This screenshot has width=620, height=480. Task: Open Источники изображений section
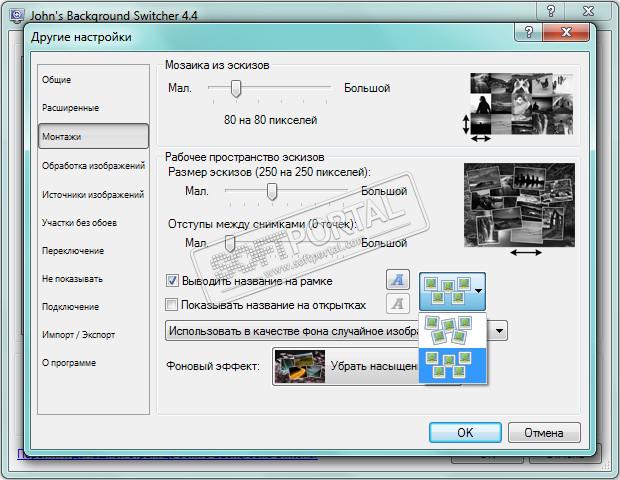(93, 195)
